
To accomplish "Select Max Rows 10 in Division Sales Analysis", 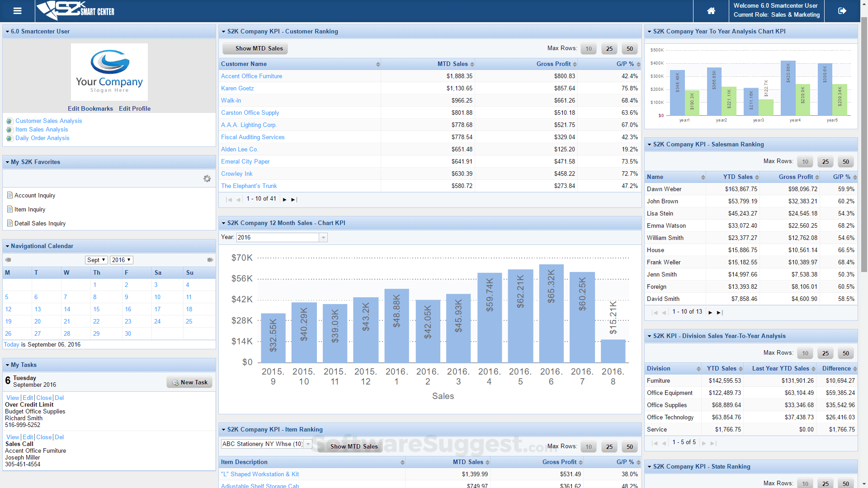I will 804,353.
